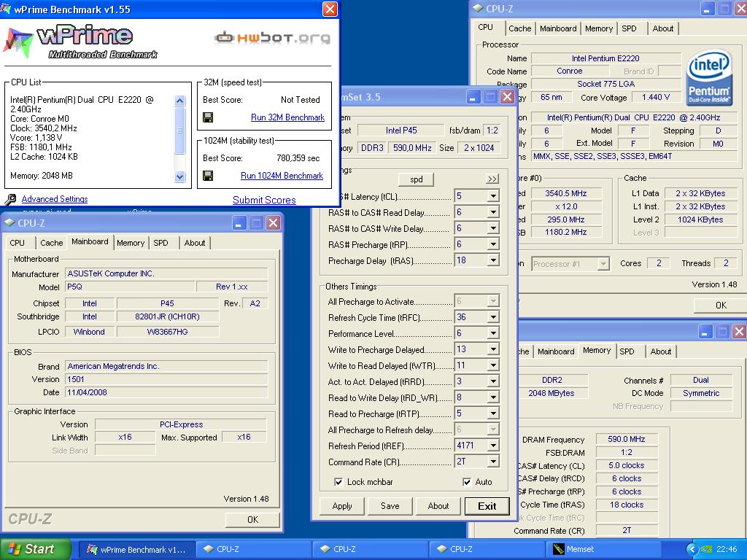The width and height of the screenshot is (747, 560).
Task: Click OK in the top-right CPU-Z window
Action: click(721, 306)
